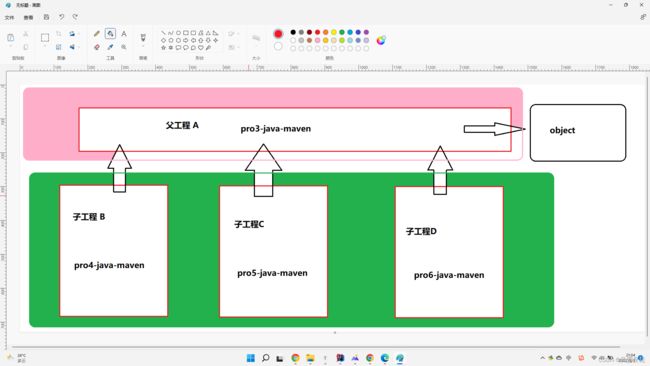Click the 'pro6-java-maven' text on canvas
Screen dimensions: 650x366
[x=449, y=275]
